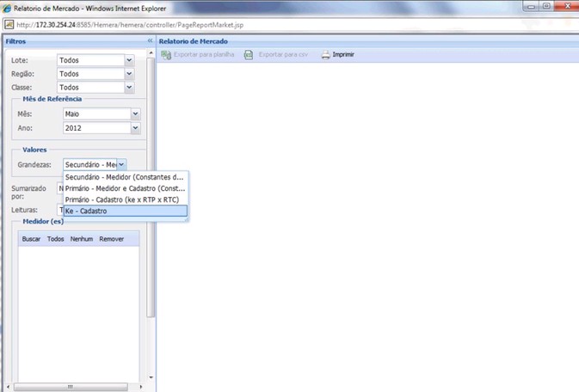Image resolution: width=579 pixels, height=392 pixels.
Task: Click Buscar in the Medidor(es) toolbar
Action: point(31,238)
